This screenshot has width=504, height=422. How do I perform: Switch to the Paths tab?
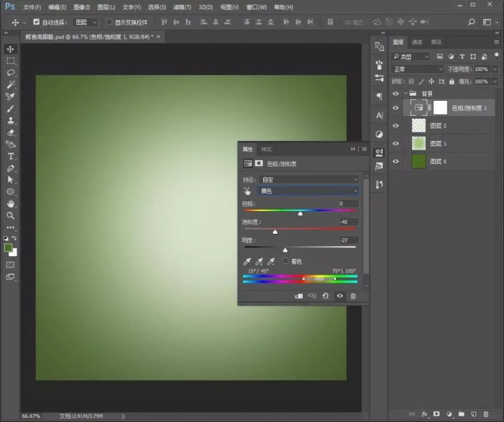point(436,41)
